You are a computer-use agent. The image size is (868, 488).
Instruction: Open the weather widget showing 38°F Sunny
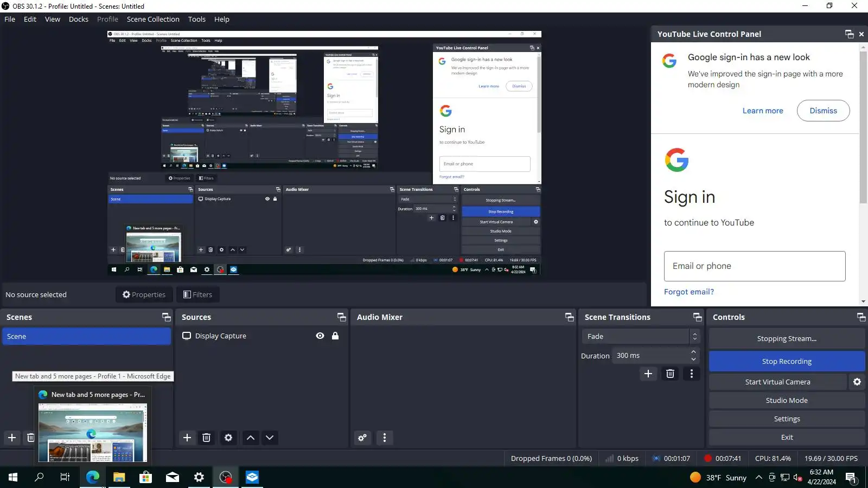coord(718,478)
